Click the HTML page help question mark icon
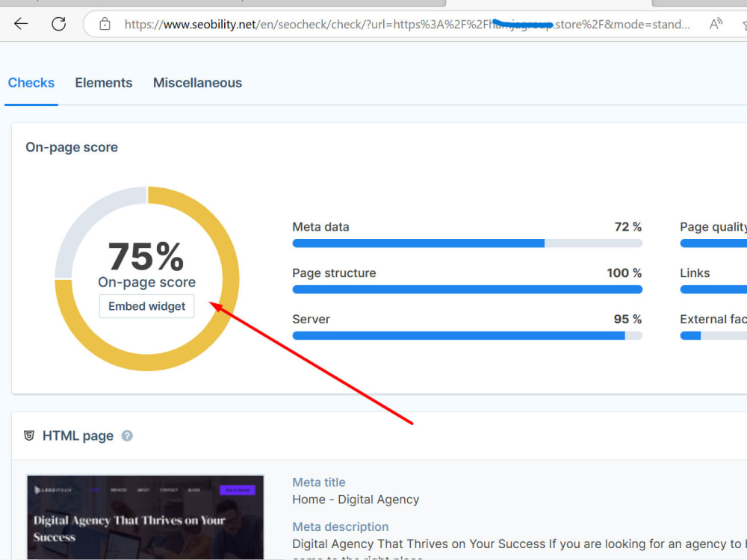The height and width of the screenshot is (560, 747). tap(127, 436)
